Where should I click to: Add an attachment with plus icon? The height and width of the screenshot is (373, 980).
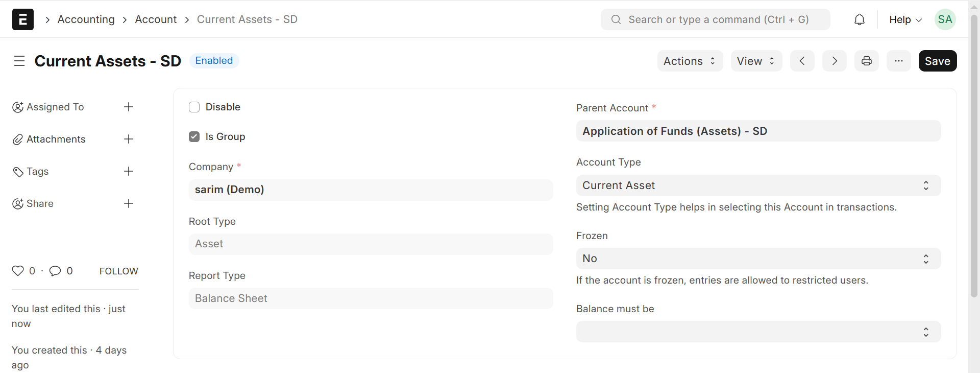(129, 139)
